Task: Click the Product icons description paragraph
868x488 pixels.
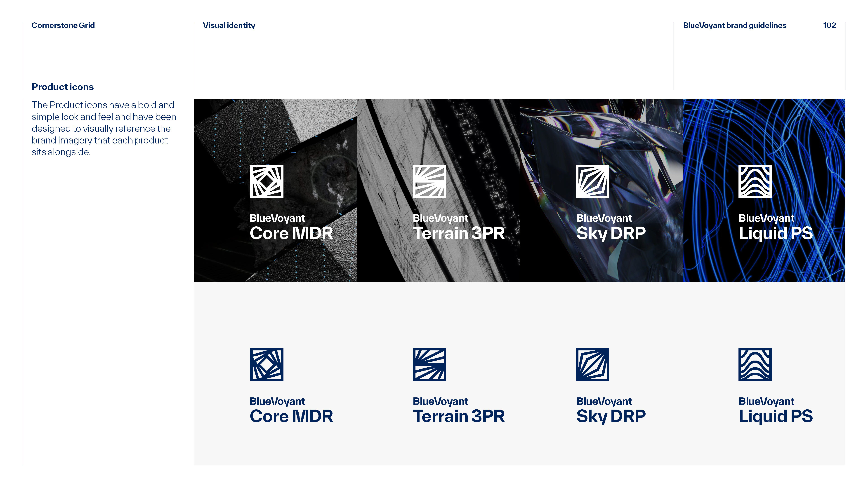Action: point(104,128)
